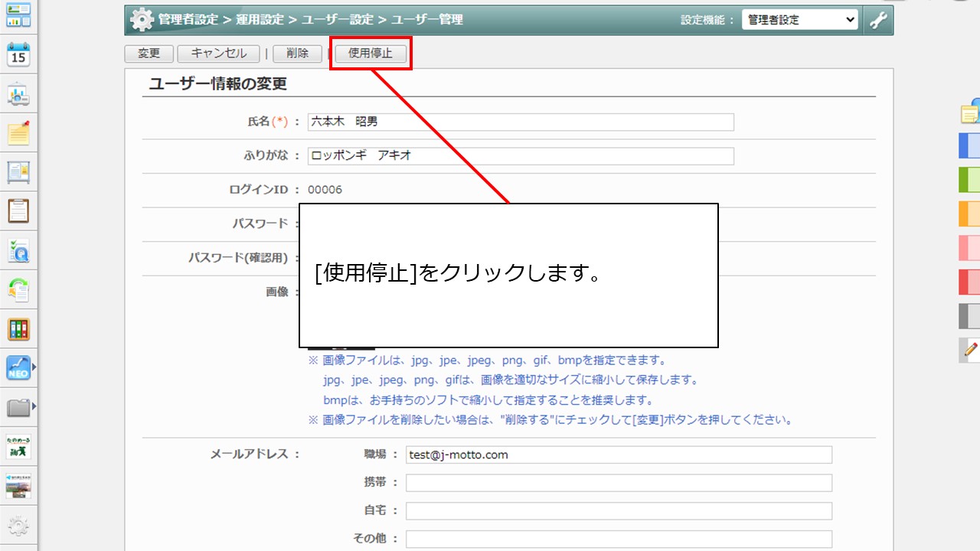This screenshot has width=980, height=551.
Task: Click the wrench settings icon
Action: point(879,20)
